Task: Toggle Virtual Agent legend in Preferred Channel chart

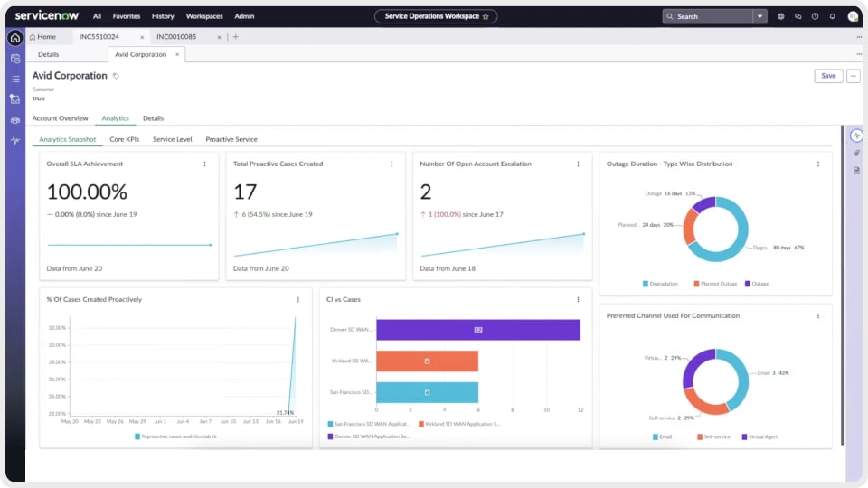Action: pyautogui.click(x=759, y=437)
